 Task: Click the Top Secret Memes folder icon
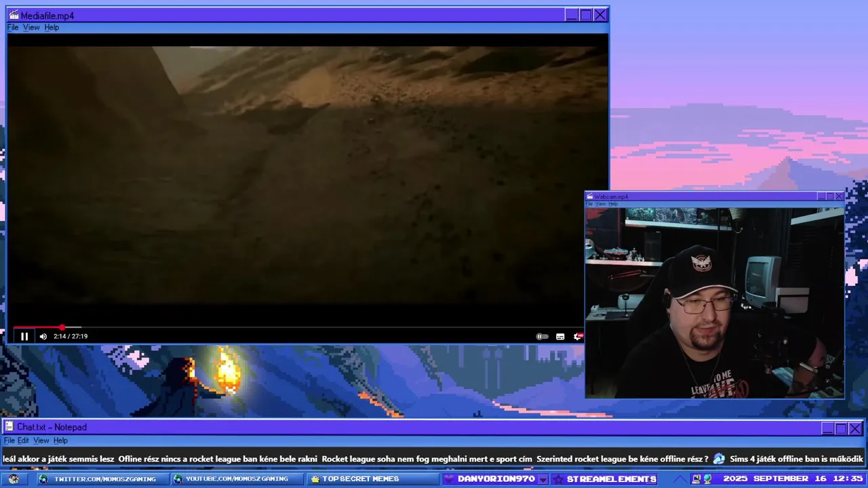click(x=315, y=479)
